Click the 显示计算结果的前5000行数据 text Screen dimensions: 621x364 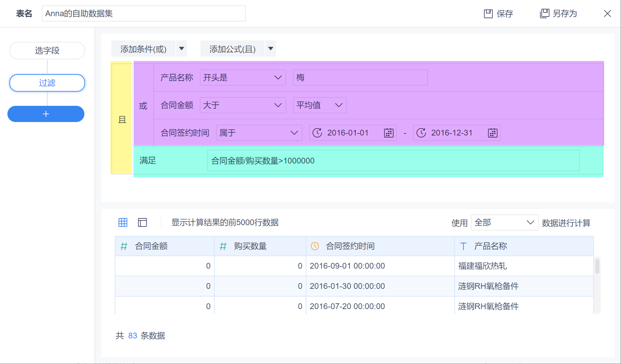[x=225, y=222]
